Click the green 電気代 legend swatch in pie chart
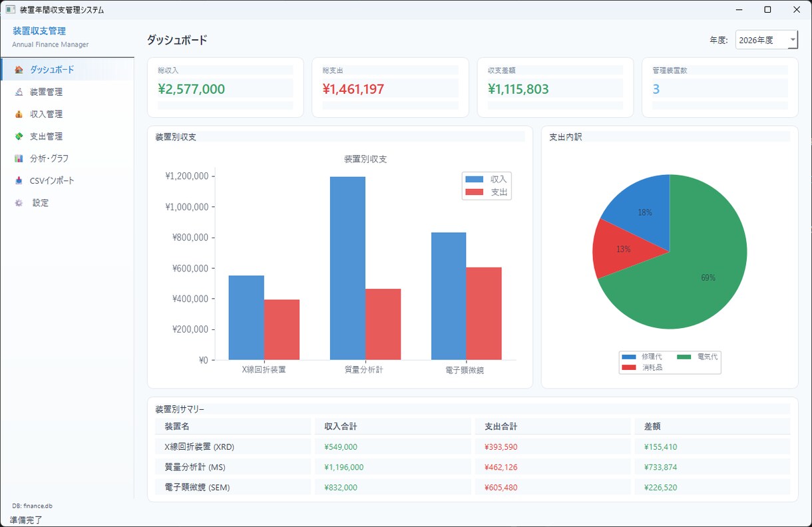Image resolution: width=812 pixels, height=527 pixels. tap(684, 357)
